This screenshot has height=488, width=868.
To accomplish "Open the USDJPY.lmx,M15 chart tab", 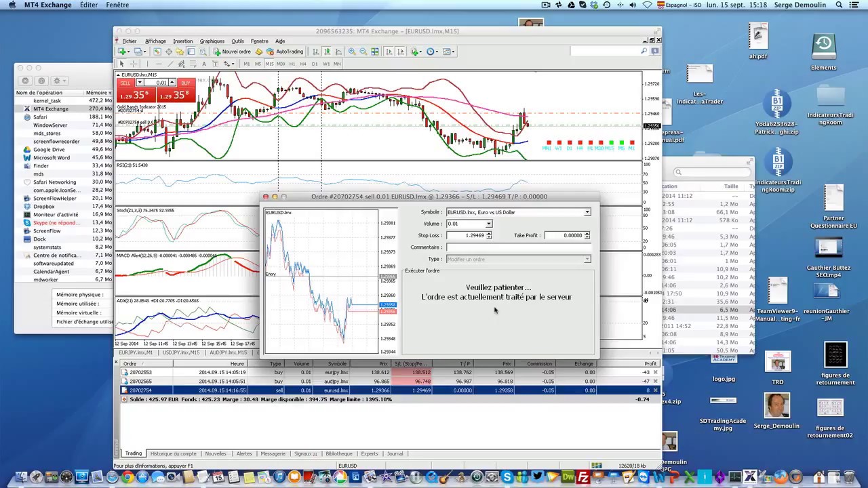I will point(181,352).
